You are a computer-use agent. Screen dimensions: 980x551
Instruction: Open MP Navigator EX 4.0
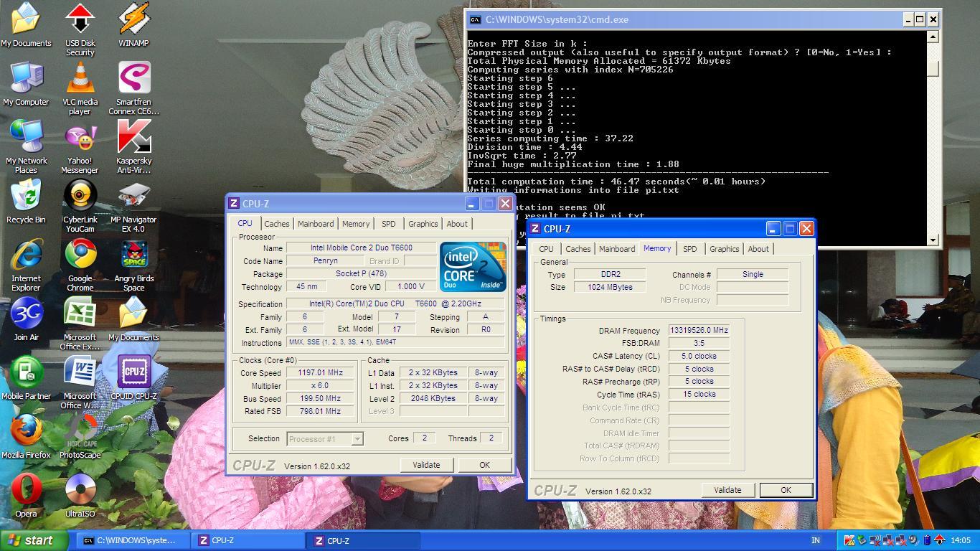coord(133,205)
